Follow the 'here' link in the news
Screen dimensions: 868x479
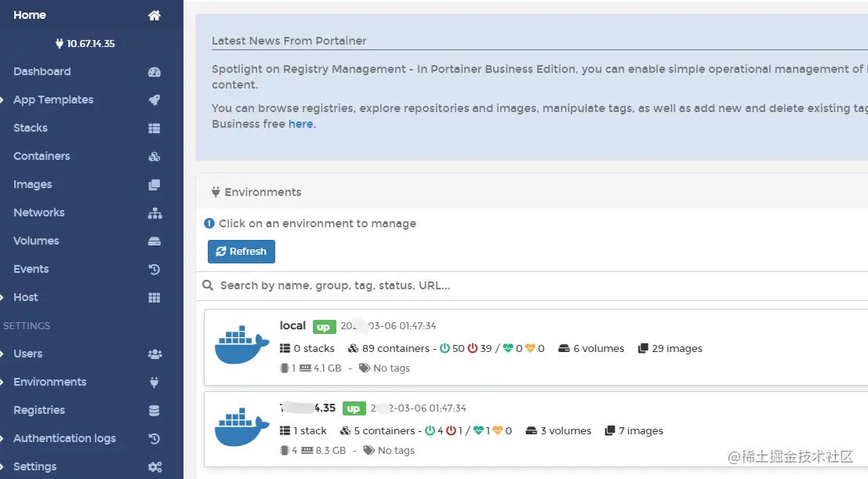(300, 124)
